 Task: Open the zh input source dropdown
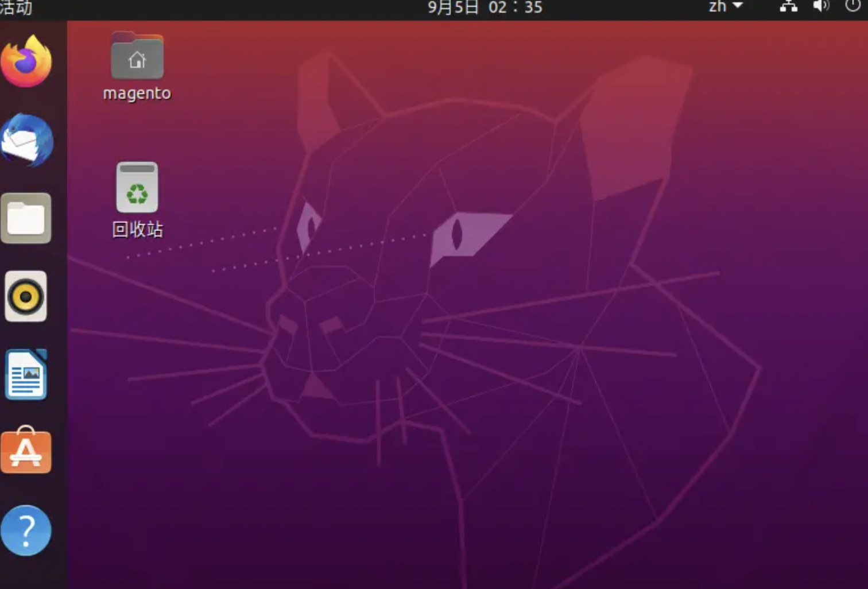click(x=726, y=6)
